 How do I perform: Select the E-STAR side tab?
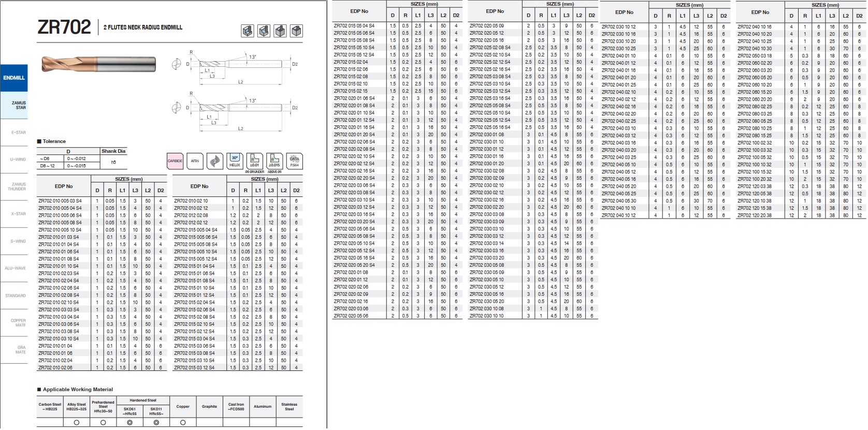point(14,133)
